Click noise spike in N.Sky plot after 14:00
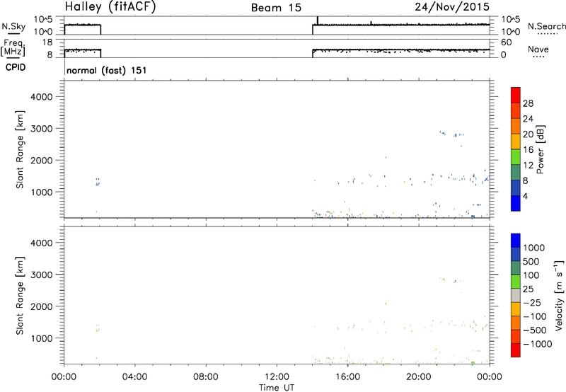This screenshot has height=392, width=566. (317, 21)
